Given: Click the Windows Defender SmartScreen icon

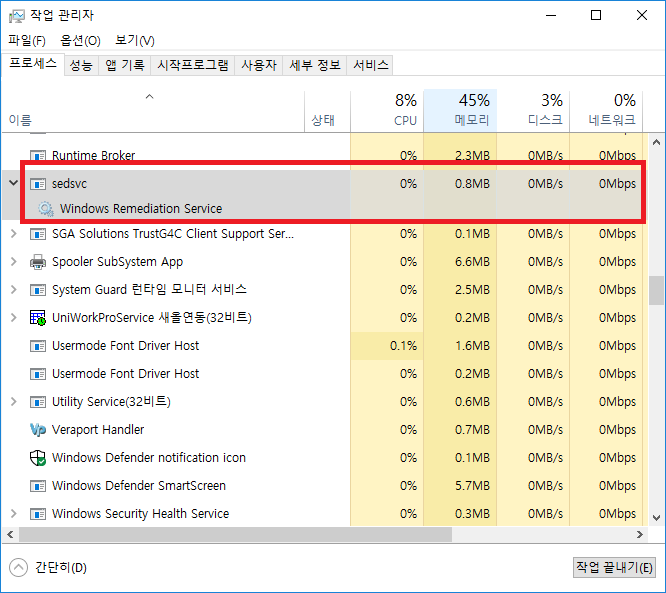Looking at the screenshot, I should (38, 486).
